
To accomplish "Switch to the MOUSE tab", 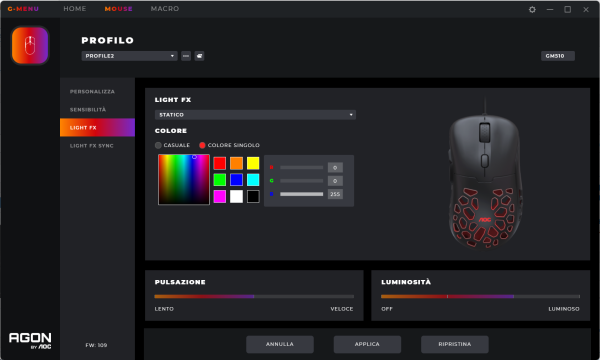I will [x=119, y=9].
